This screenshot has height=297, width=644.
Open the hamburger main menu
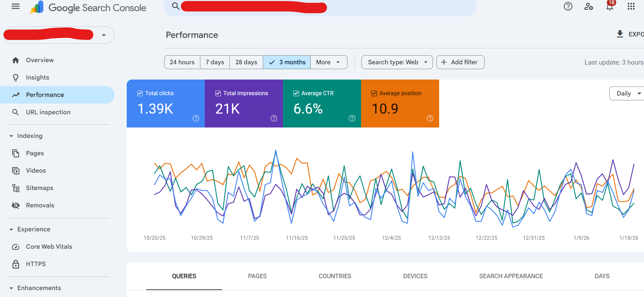pyautogui.click(x=16, y=7)
